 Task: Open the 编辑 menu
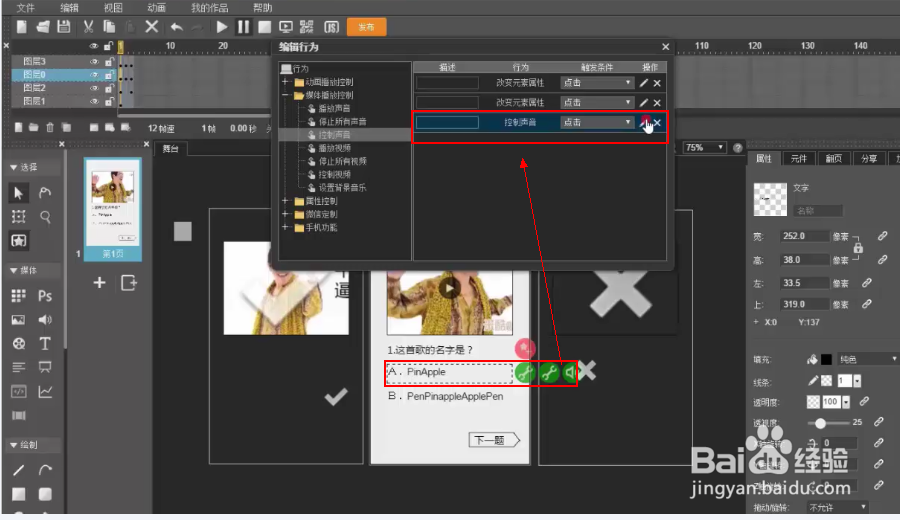(69, 7)
